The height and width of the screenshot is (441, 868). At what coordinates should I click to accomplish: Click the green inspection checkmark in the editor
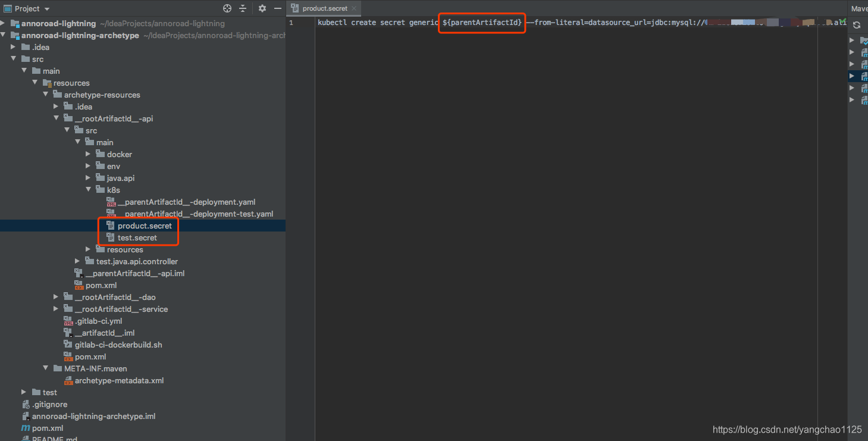842,22
